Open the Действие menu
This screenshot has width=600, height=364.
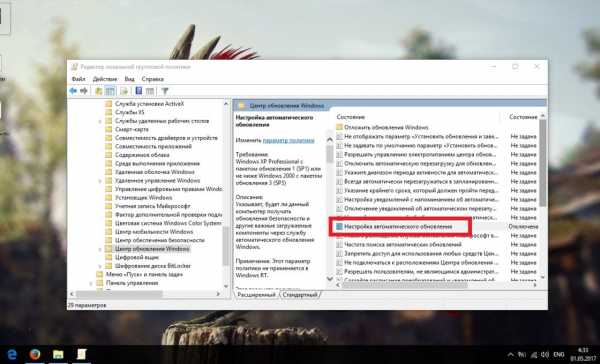(x=105, y=79)
